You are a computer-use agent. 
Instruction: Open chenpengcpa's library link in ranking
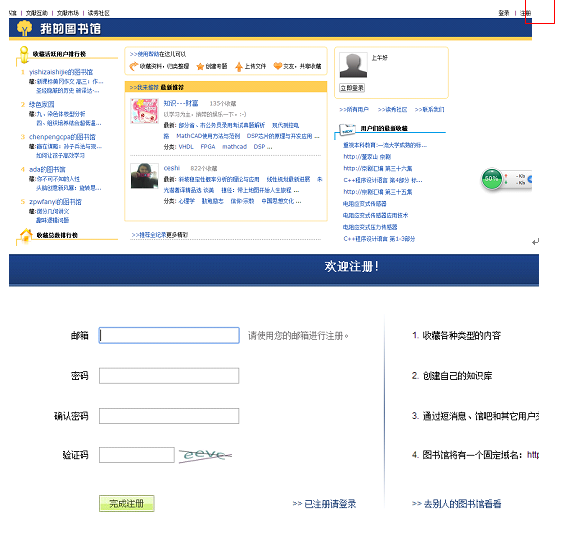point(62,137)
